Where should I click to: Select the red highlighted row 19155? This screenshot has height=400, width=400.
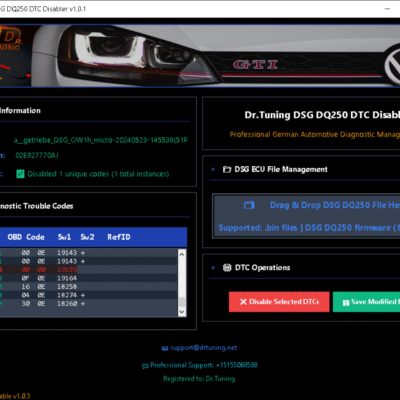pyautogui.click(x=88, y=270)
